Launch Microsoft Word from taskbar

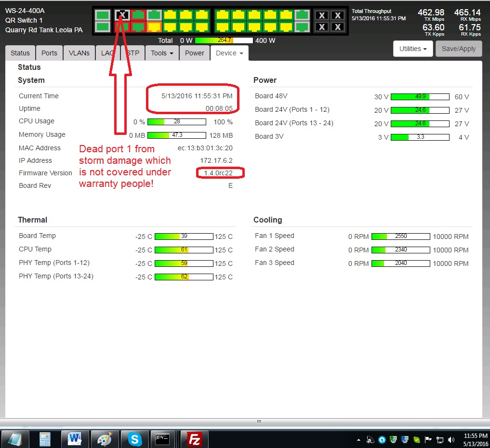[75, 439]
